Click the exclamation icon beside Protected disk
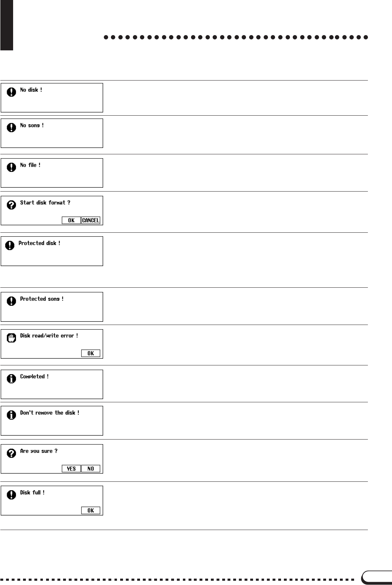The image size is (392, 585). (10, 245)
